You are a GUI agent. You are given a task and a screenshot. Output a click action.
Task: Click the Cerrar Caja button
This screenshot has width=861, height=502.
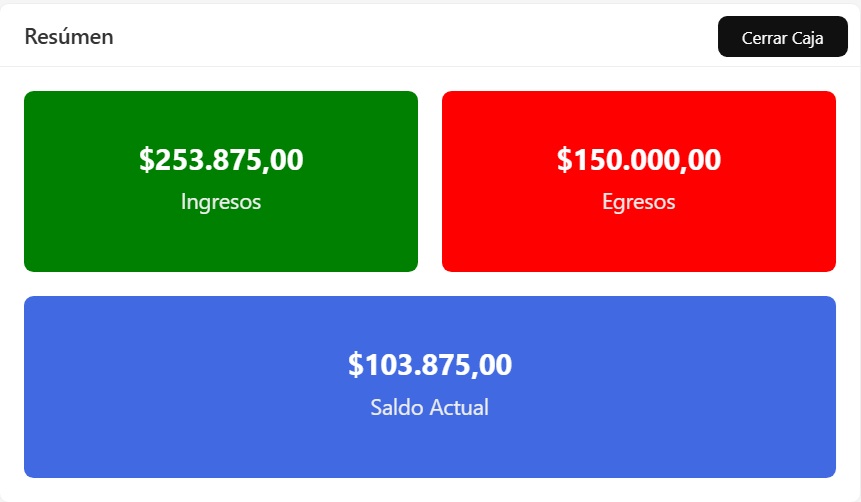click(x=782, y=38)
